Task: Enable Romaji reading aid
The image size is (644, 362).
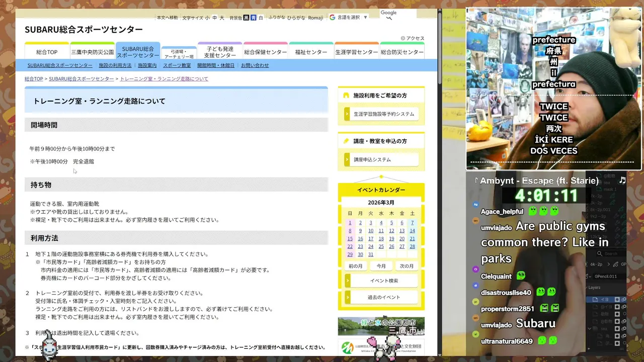Action: (316, 18)
